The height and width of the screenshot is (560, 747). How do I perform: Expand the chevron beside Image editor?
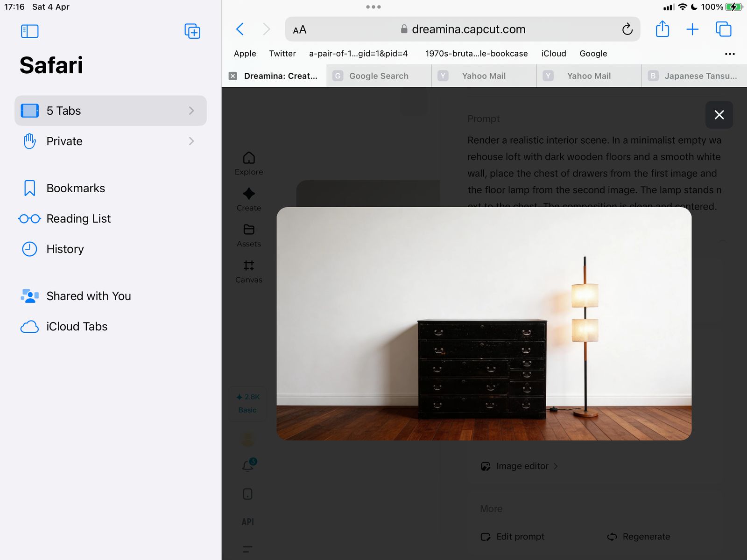[x=556, y=466]
